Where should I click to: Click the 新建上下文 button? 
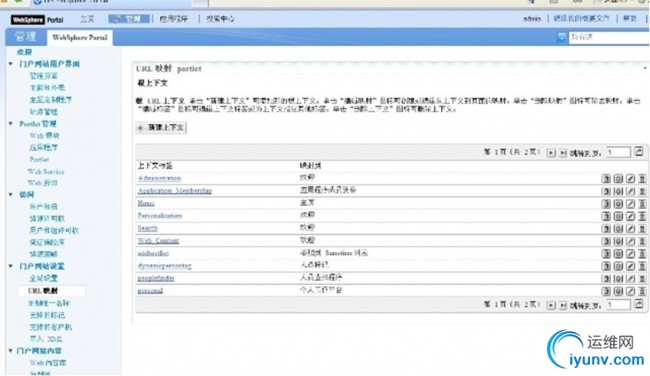pos(161,127)
